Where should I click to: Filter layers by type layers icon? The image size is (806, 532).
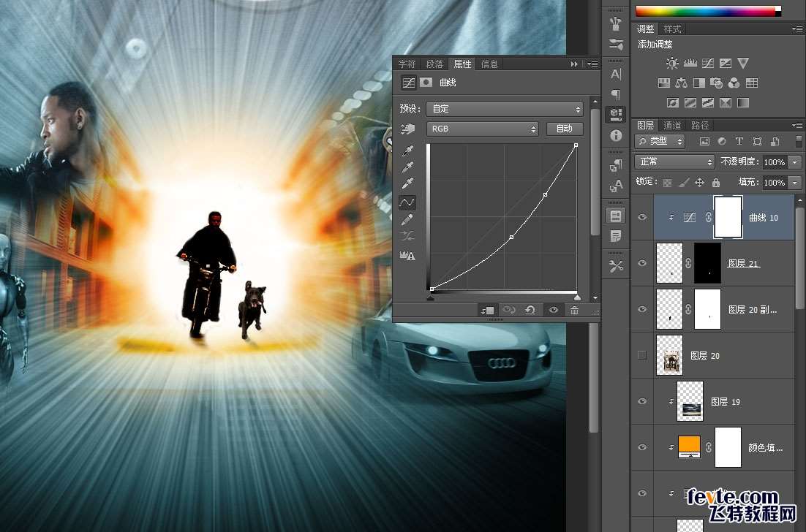[739, 141]
